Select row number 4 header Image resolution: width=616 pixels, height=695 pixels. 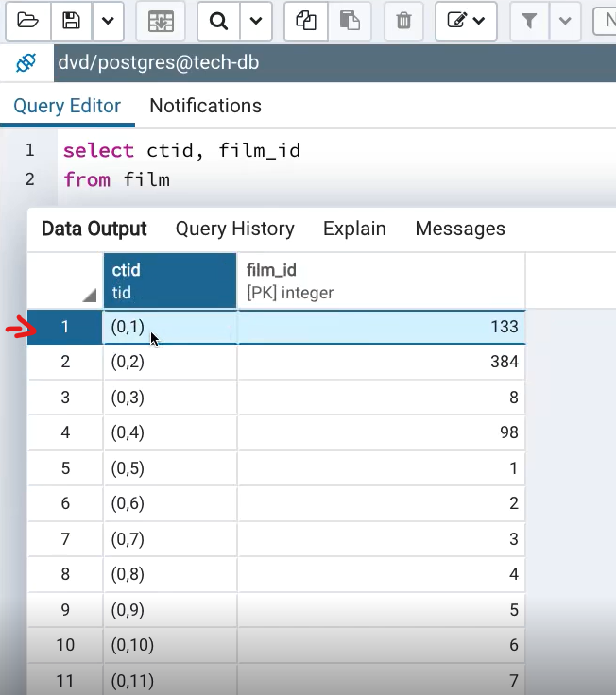click(x=65, y=432)
